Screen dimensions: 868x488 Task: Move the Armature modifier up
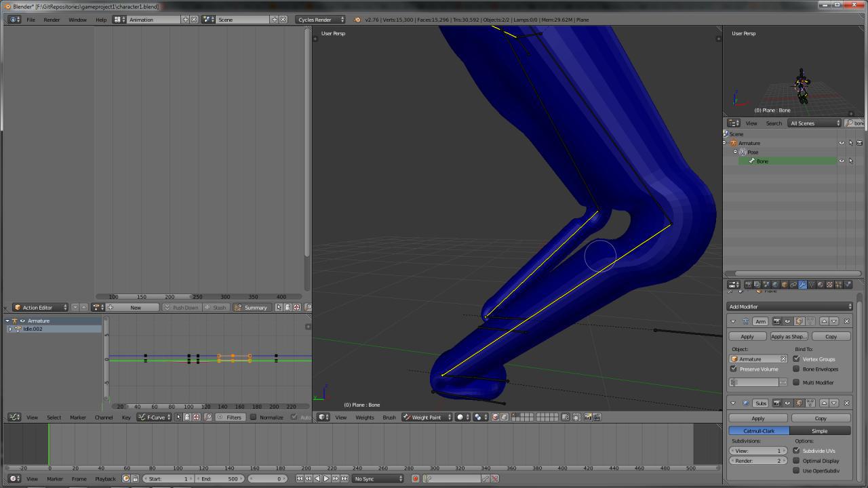[x=824, y=321]
